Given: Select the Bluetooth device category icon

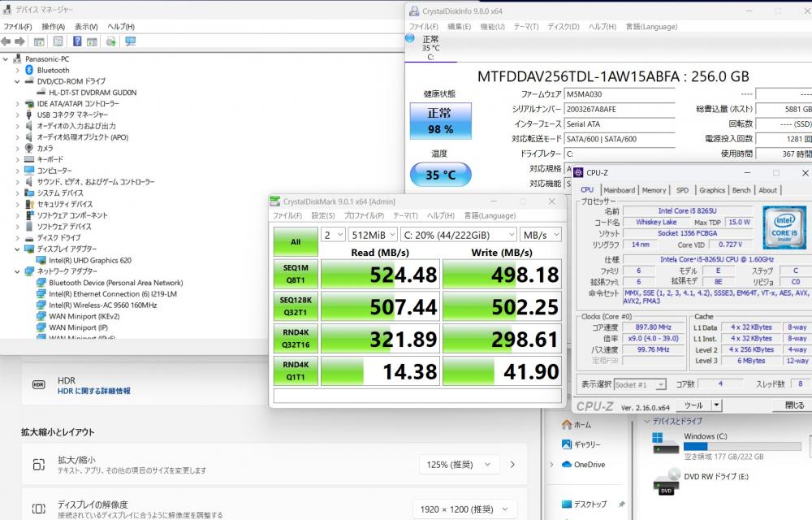Looking at the screenshot, I should pos(29,70).
